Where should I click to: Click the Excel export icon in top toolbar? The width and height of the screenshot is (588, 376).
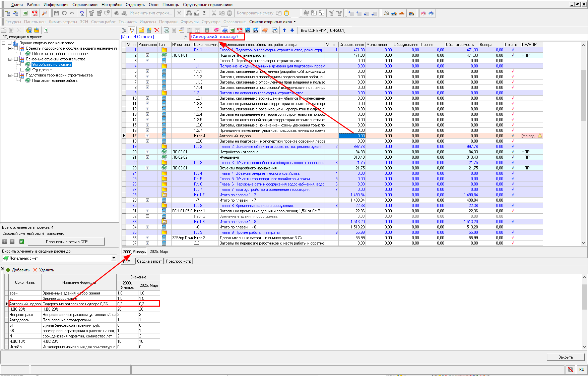click(x=25, y=13)
